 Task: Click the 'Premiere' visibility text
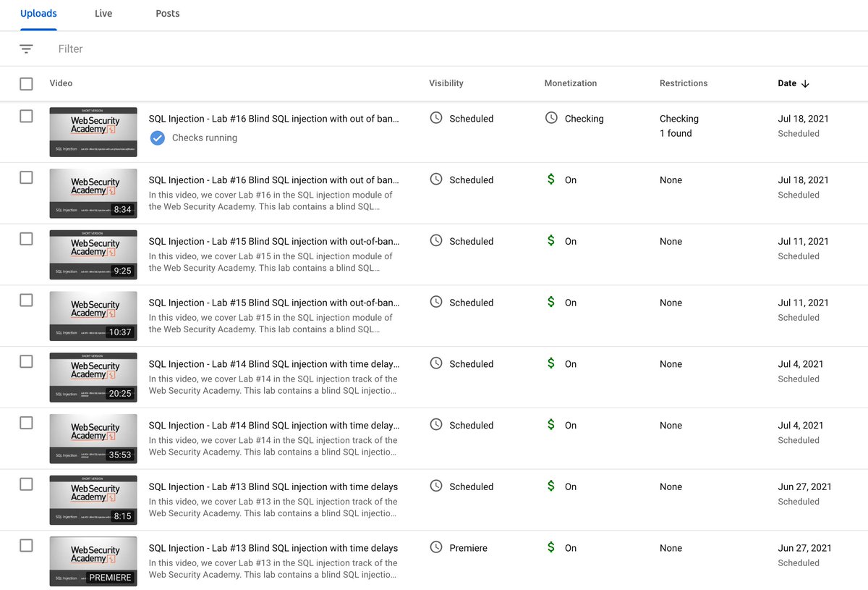click(x=468, y=548)
